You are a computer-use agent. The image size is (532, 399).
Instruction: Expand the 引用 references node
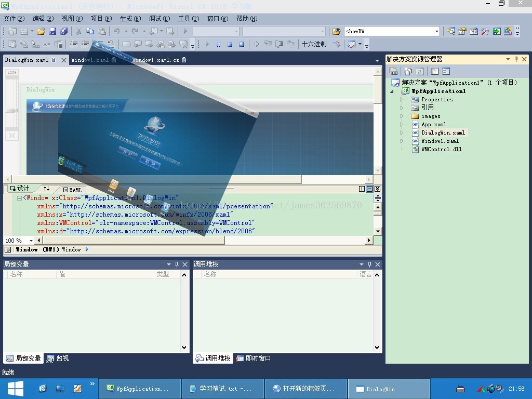(402, 108)
